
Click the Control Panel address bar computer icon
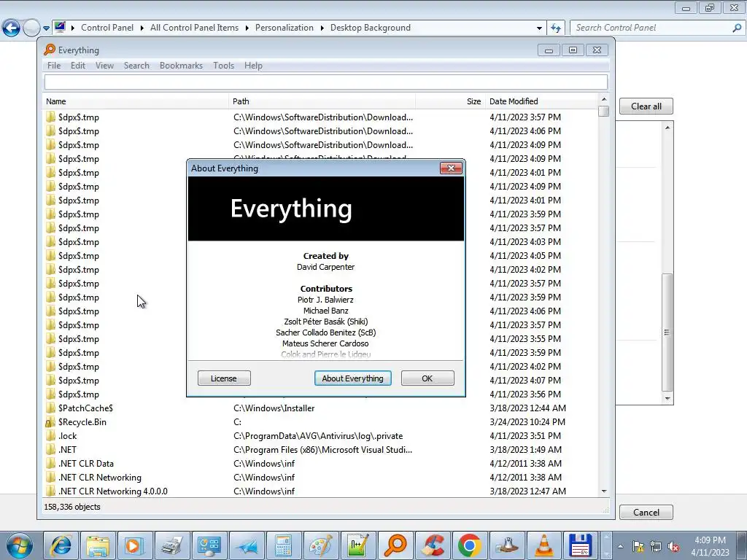click(60, 27)
